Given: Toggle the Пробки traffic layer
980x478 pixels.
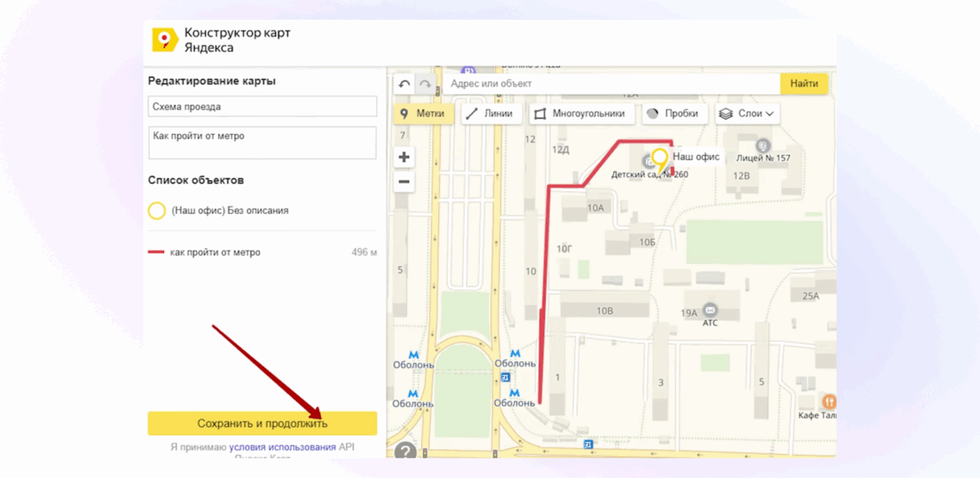Looking at the screenshot, I should (x=672, y=113).
